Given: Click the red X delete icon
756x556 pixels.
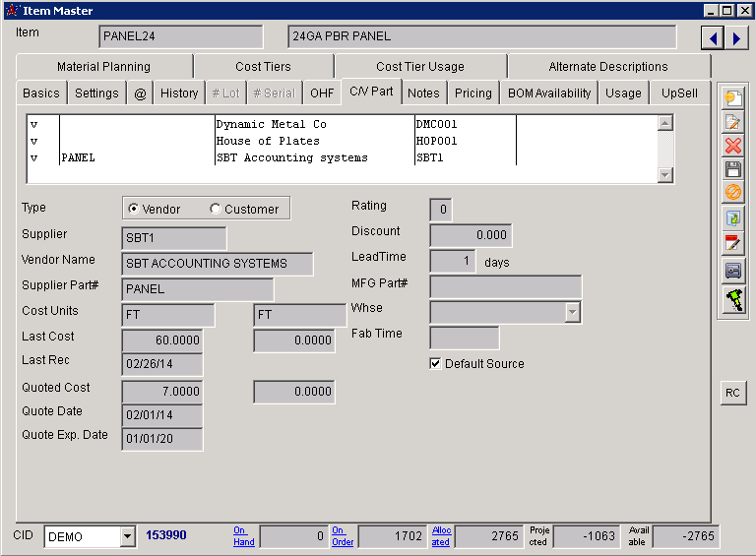Looking at the screenshot, I should pyautogui.click(x=732, y=146).
